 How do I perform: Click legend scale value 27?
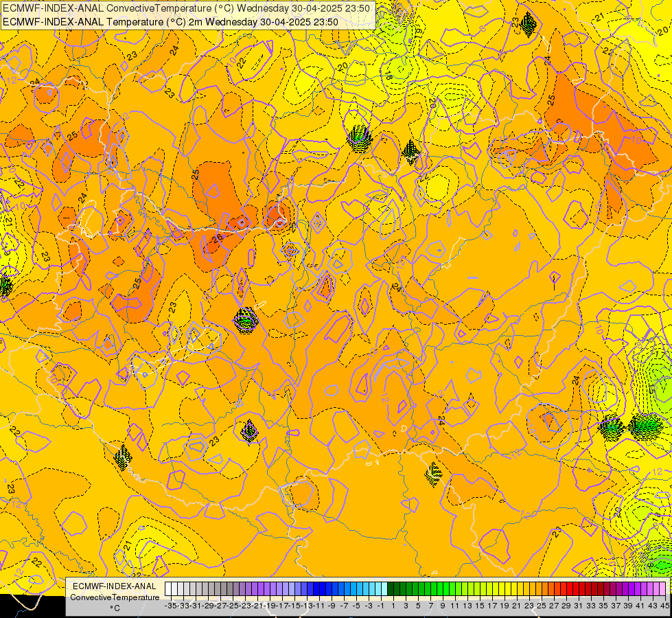coord(554,606)
